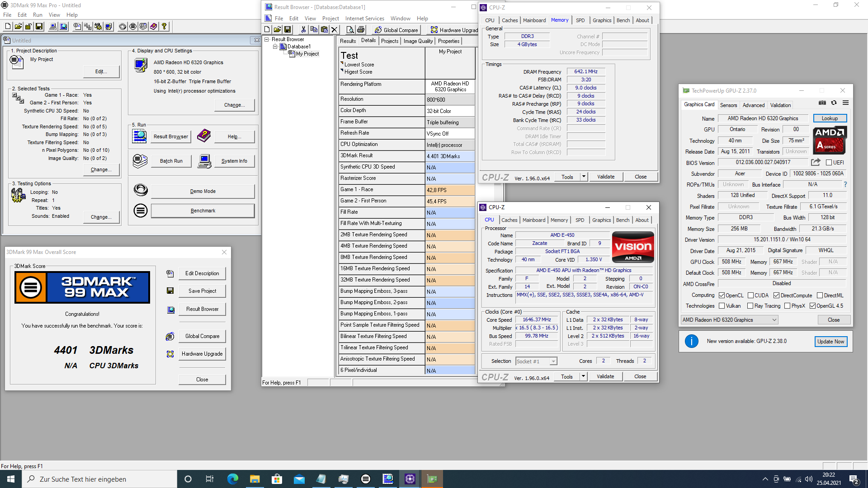The height and width of the screenshot is (488, 868).
Task: Open Microsoft Edge from the taskbar
Action: tap(233, 479)
